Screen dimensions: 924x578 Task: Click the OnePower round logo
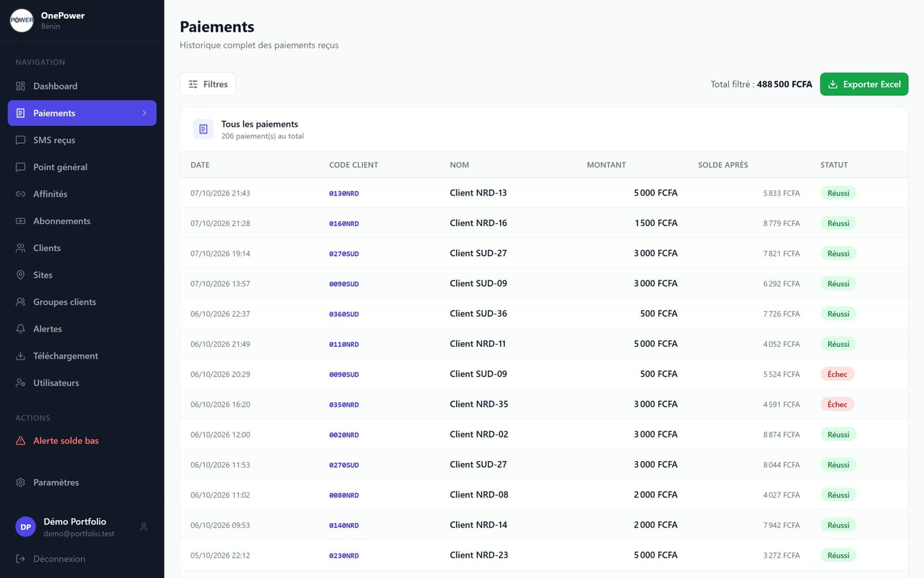(22, 20)
